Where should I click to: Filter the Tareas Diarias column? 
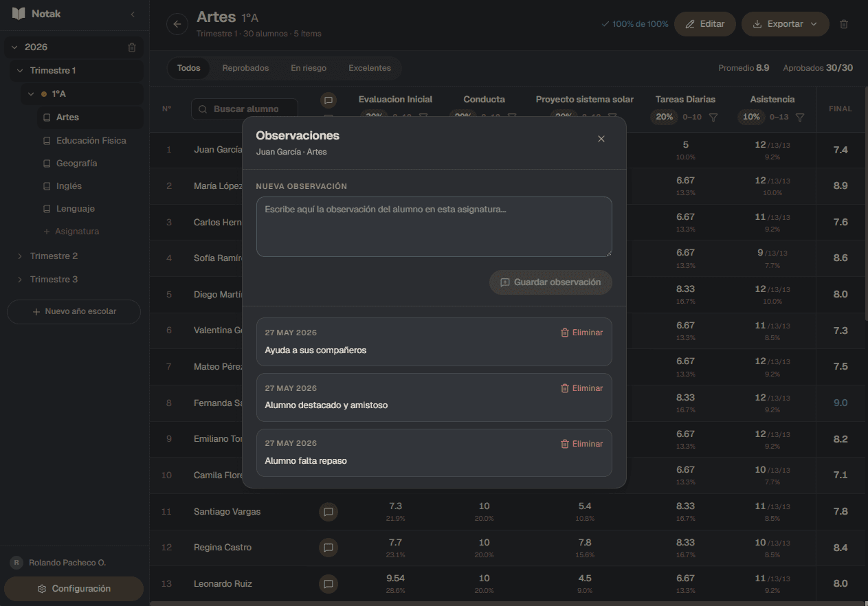[x=713, y=117]
